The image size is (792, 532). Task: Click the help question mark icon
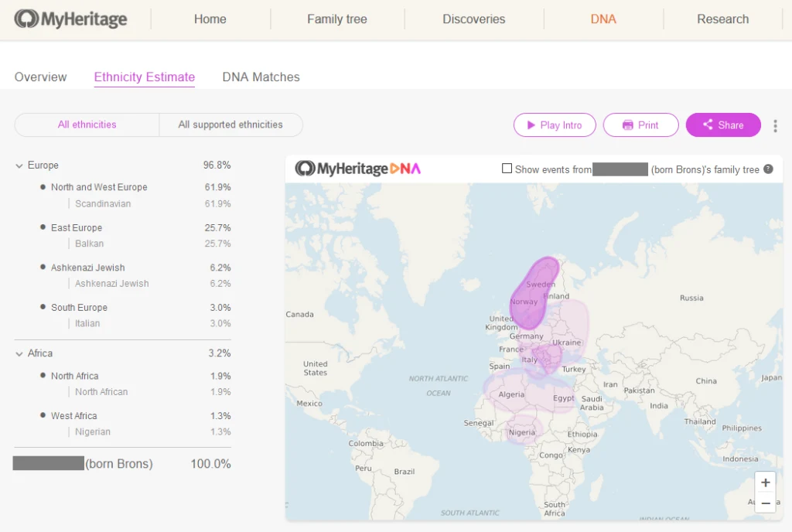pos(768,169)
